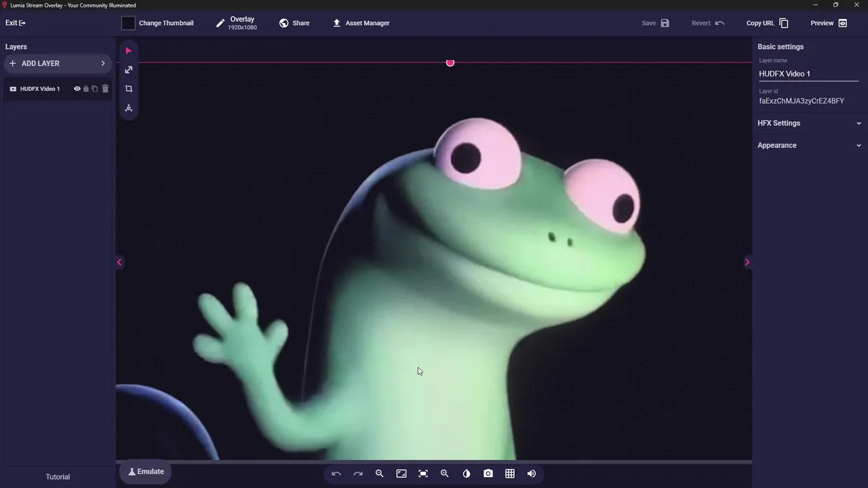The height and width of the screenshot is (488, 868).
Task: Open the ADD LAYER chevron arrow
Action: click(x=103, y=63)
